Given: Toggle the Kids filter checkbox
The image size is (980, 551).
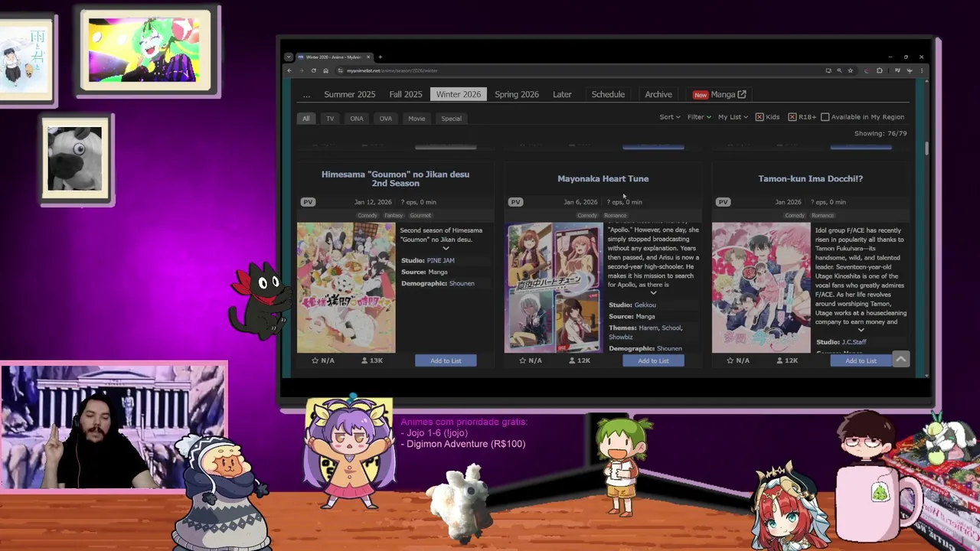Looking at the screenshot, I should [x=759, y=117].
